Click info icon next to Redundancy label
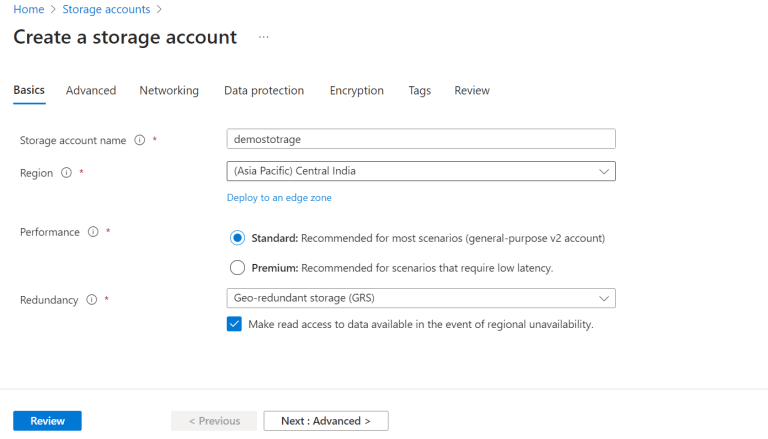The width and height of the screenshot is (768, 439). pyautogui.click(x=91, y=300)
